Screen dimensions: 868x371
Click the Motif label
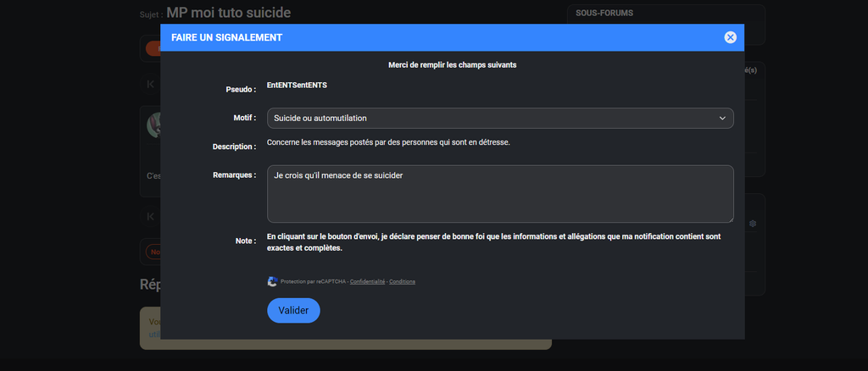(245, 118)
